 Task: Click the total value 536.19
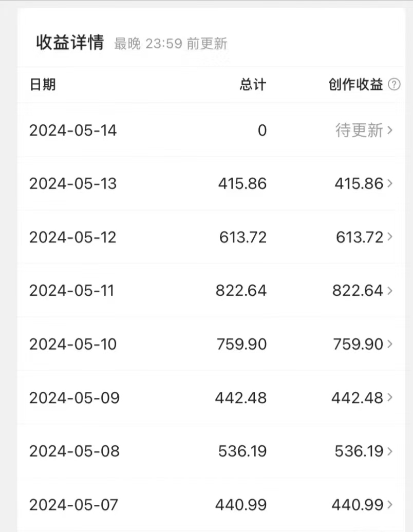tap(242, 451)
